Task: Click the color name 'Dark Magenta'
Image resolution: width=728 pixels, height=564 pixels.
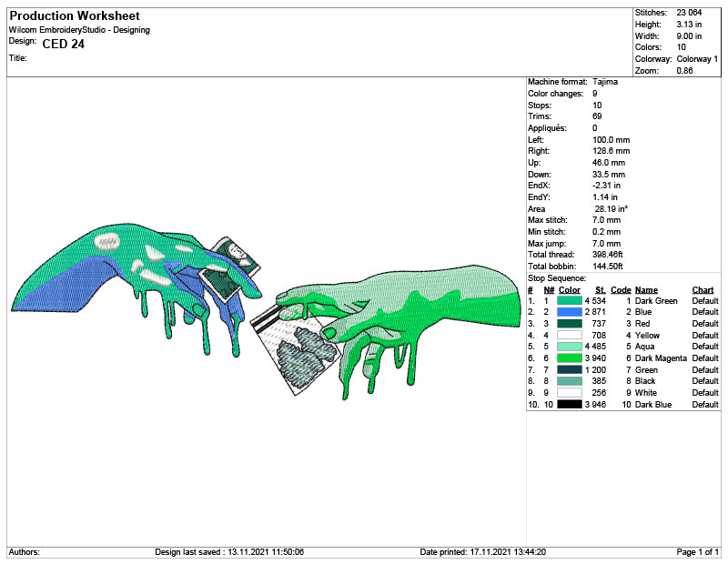Action: 661,358
